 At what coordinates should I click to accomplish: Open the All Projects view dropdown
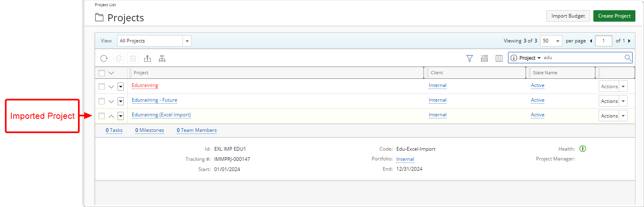[187, 41]
